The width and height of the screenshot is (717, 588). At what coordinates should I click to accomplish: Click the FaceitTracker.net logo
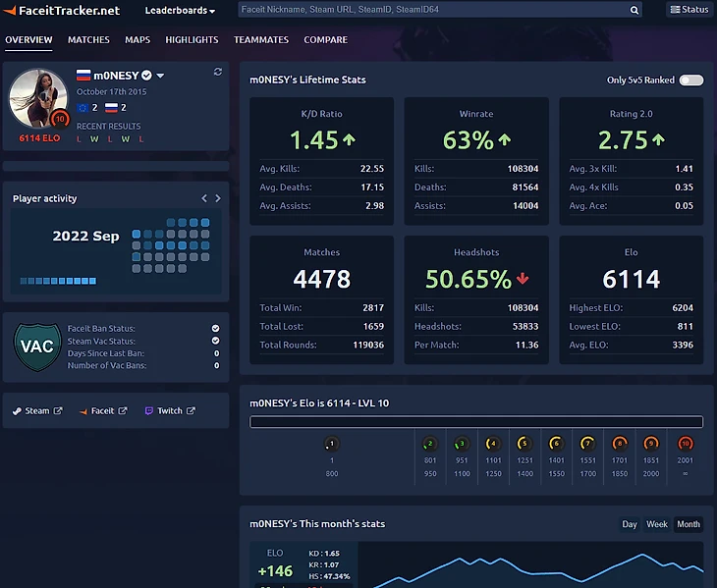[x=62, y=10]
